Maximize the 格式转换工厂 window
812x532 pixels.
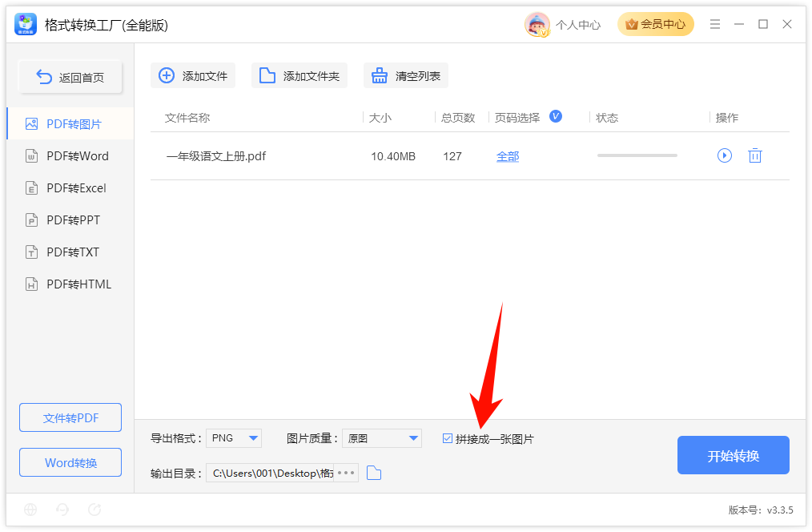click(763, 24)
